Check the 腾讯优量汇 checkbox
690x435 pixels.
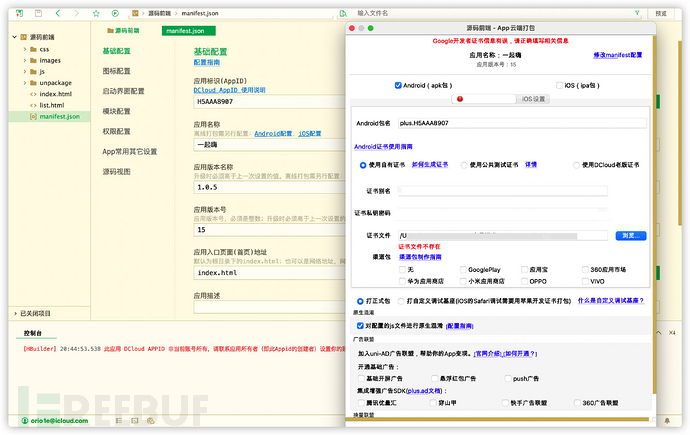(361, 403)
